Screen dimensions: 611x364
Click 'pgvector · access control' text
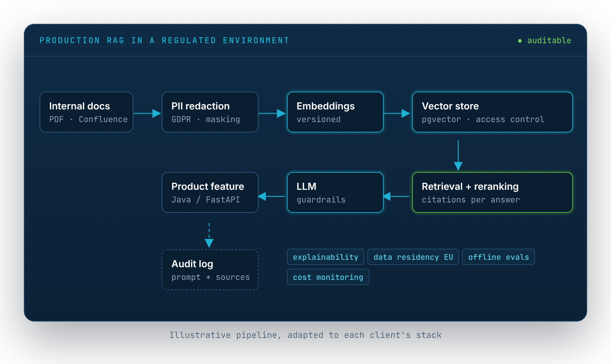pyautogui.click(x=483, y=119)
